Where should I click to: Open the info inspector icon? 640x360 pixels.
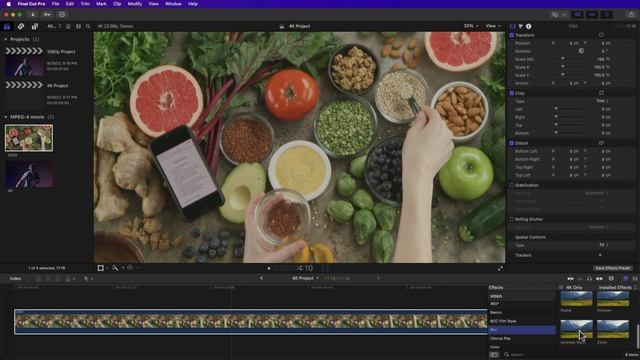click(x=529, y=26)
